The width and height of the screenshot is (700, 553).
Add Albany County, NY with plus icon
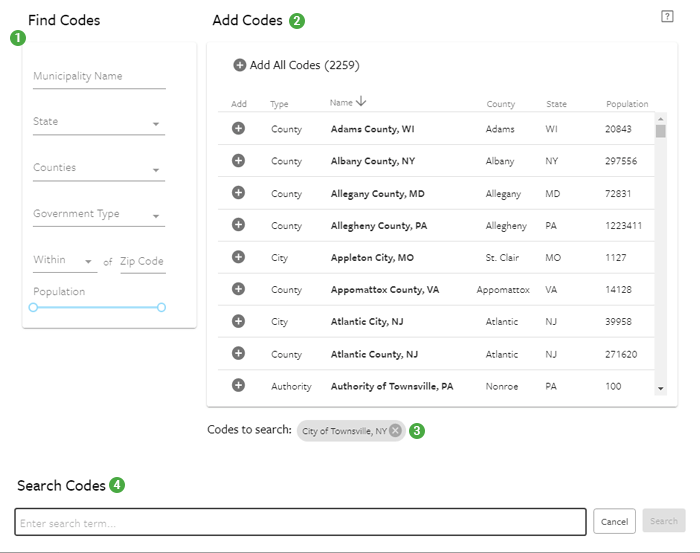pyautogui.click(x=238, y=161)
